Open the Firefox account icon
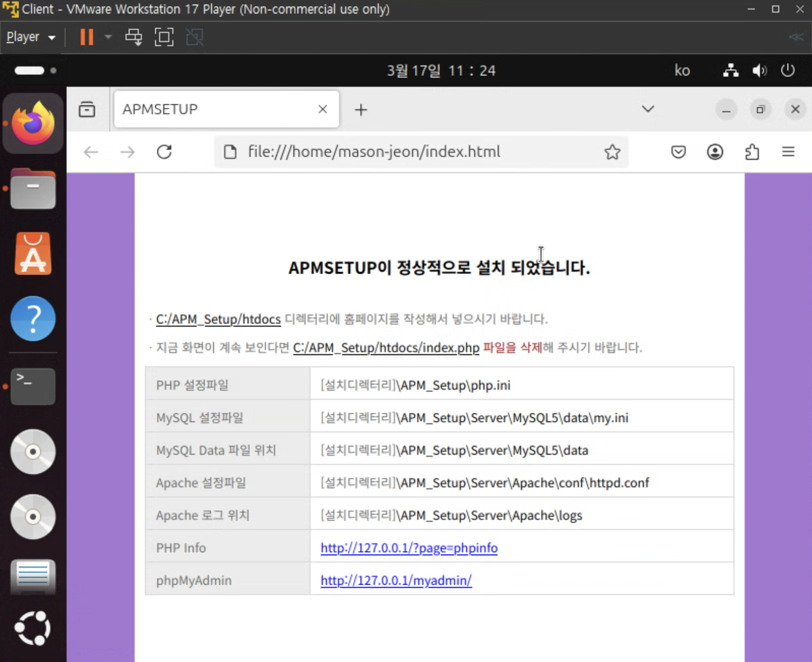This screenshot has width=812, height=662. [x=715, y=152]
